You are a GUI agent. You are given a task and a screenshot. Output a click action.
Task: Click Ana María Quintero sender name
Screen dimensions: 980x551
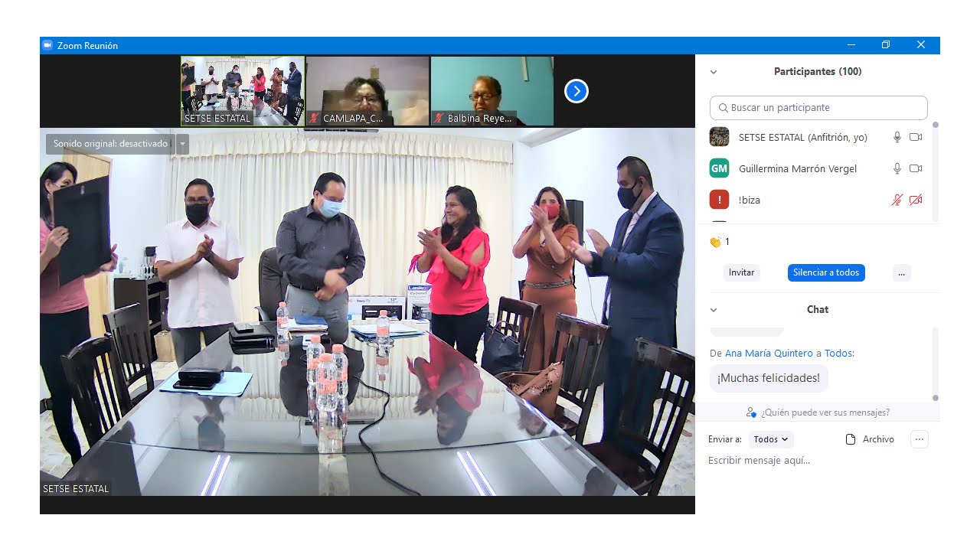pyautogui.click(x=769, y=353)
